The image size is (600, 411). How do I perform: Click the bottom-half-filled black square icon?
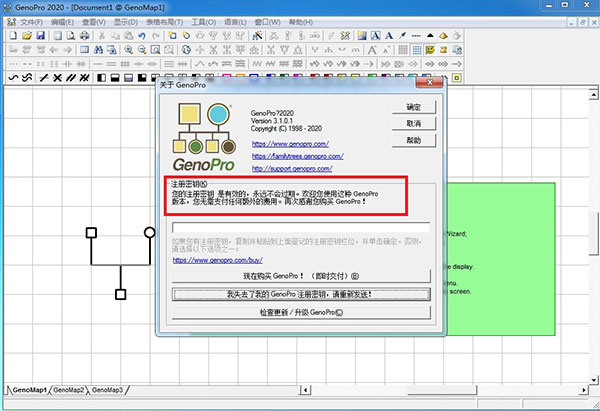click(115, 78)
